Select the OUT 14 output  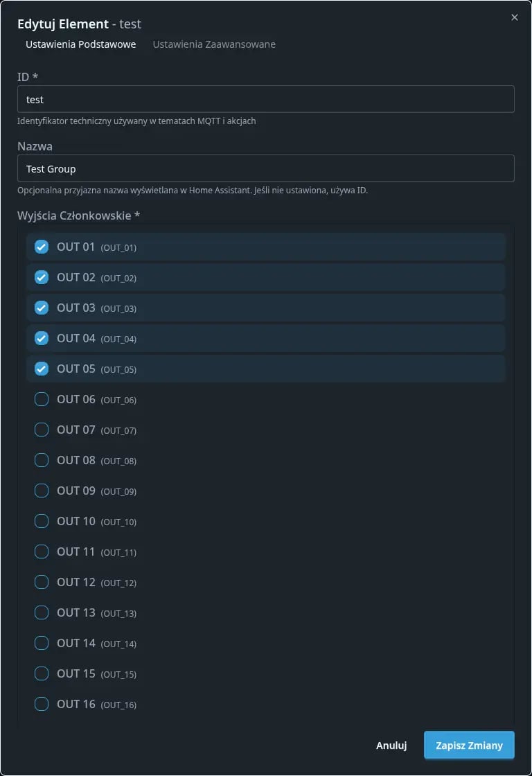[41, 643]
